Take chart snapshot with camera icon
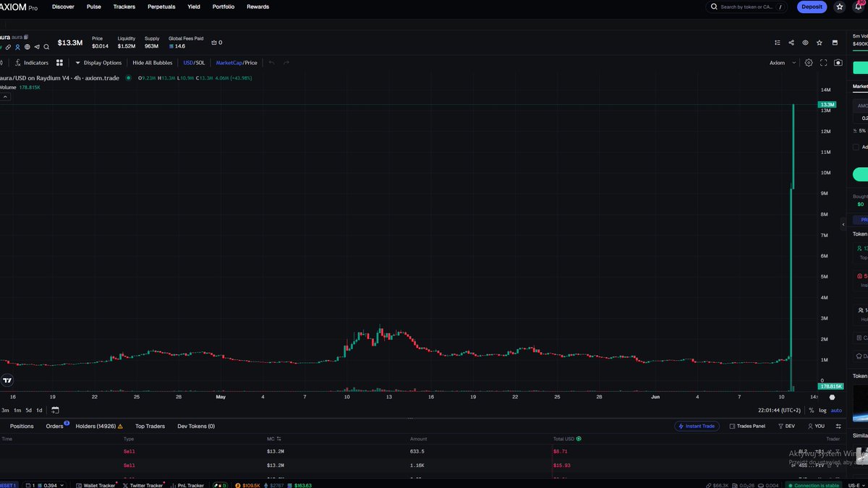This screenshot has height=488, width=868. pyautogui.click(x=838, y=63)
